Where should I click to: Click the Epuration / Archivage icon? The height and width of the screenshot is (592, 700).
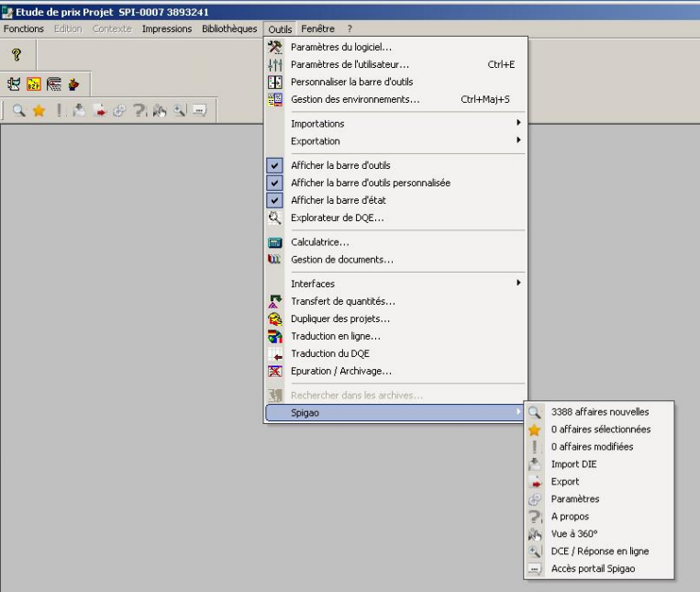click(275, 371)
